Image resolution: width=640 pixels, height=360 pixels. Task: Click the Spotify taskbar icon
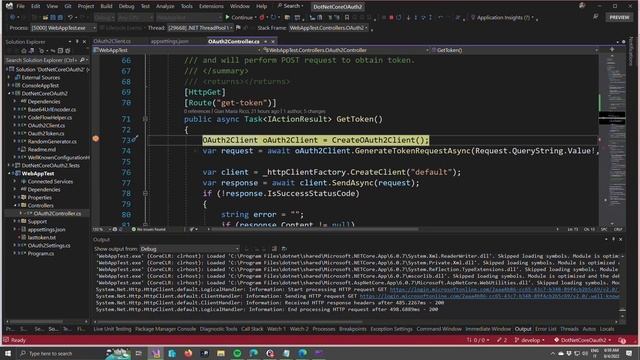(237, 353)
